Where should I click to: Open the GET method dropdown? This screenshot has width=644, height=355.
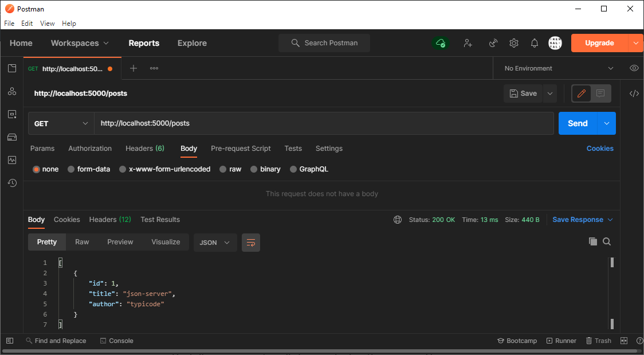(x=61, y=123)
